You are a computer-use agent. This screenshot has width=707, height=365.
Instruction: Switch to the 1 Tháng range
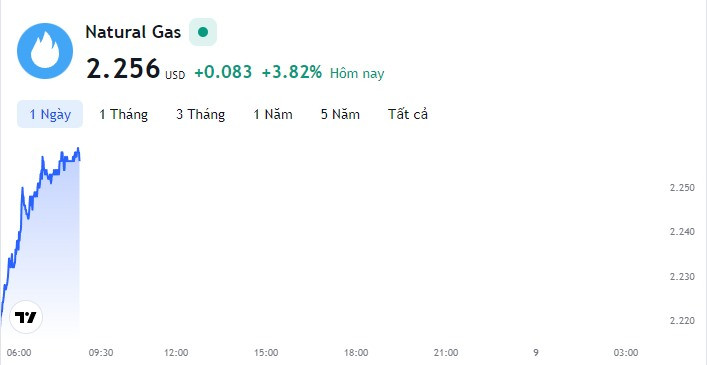pos(124,114)
